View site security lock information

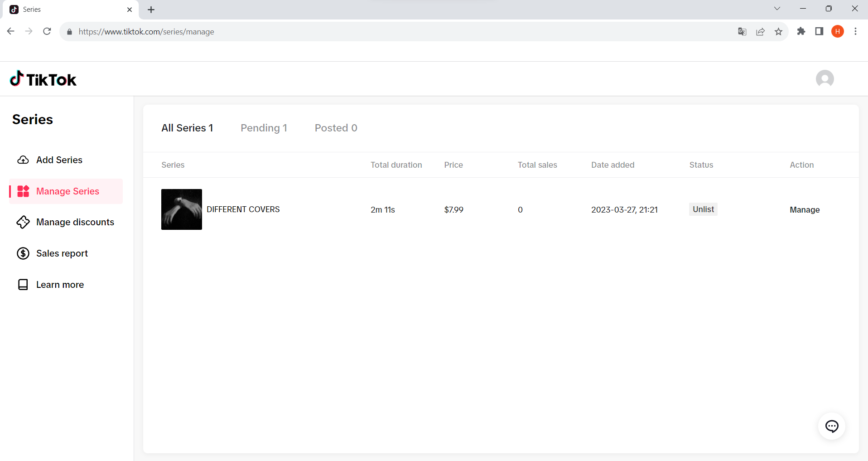[69, 32]
